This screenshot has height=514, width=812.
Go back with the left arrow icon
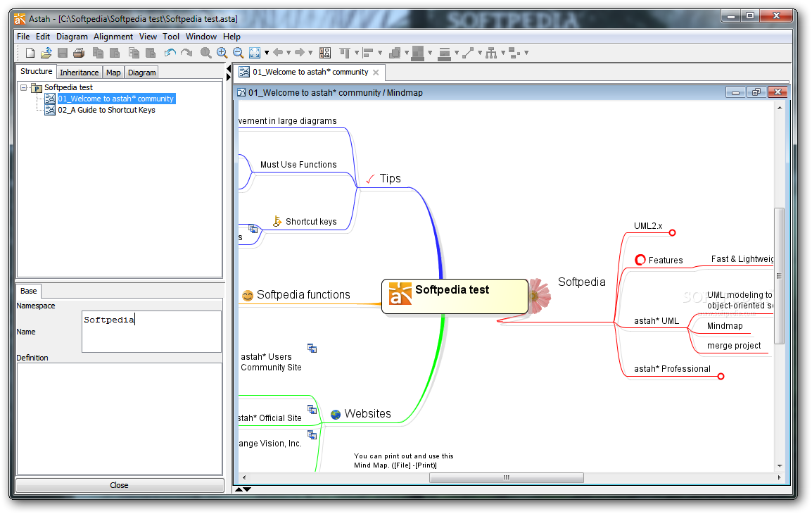279,52
